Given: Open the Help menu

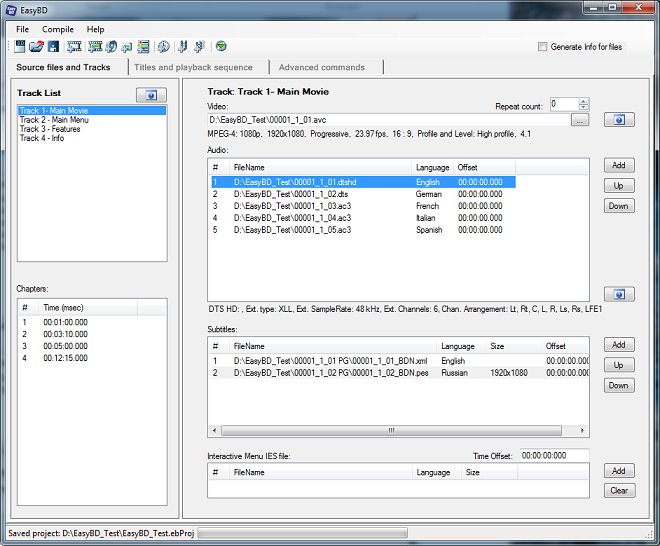Looking at the screenshot, I should coord(96,29).
